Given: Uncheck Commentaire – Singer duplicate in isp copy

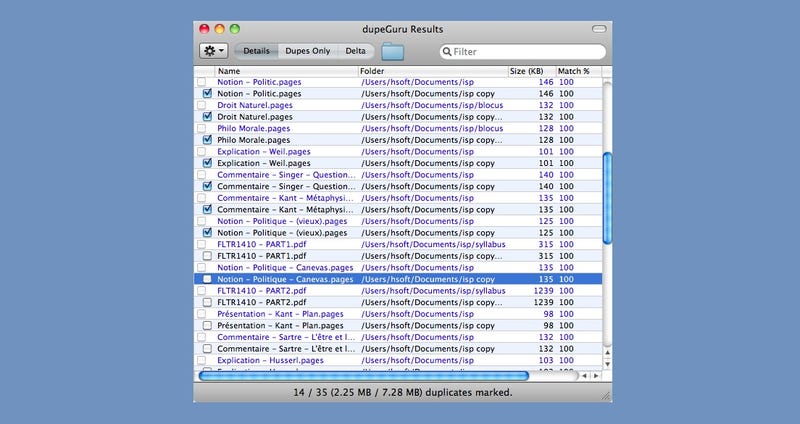Looking at the screenshot, I should [207, 186].
